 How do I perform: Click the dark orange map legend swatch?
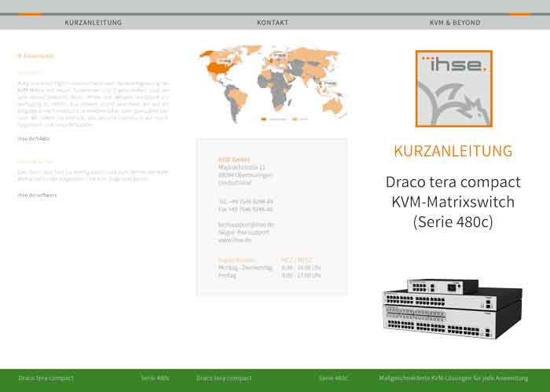(264, 119)
